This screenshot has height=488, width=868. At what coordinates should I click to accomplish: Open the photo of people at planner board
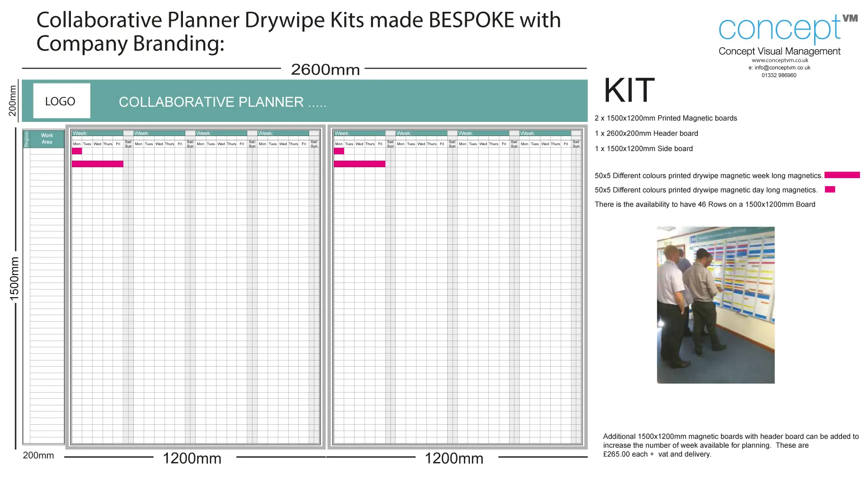tap(715, 305)
